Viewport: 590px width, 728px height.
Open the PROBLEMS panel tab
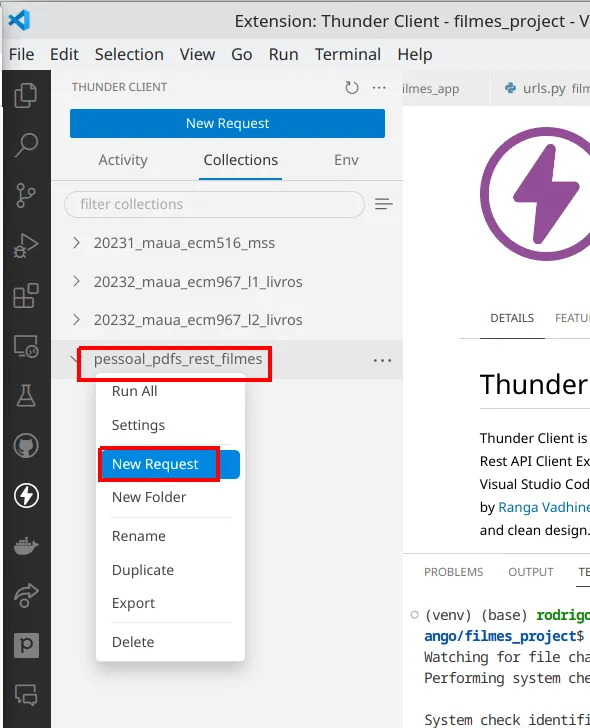[454, 572]
